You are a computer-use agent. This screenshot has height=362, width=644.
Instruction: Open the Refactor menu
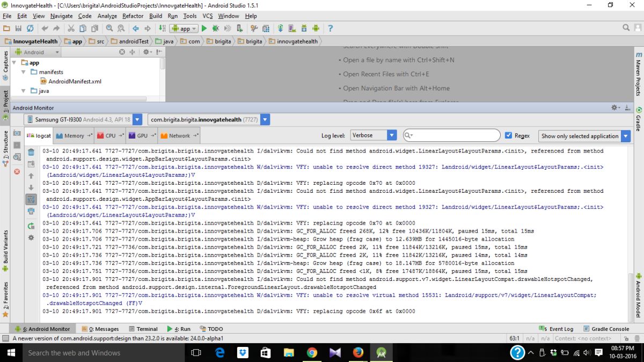133,16
